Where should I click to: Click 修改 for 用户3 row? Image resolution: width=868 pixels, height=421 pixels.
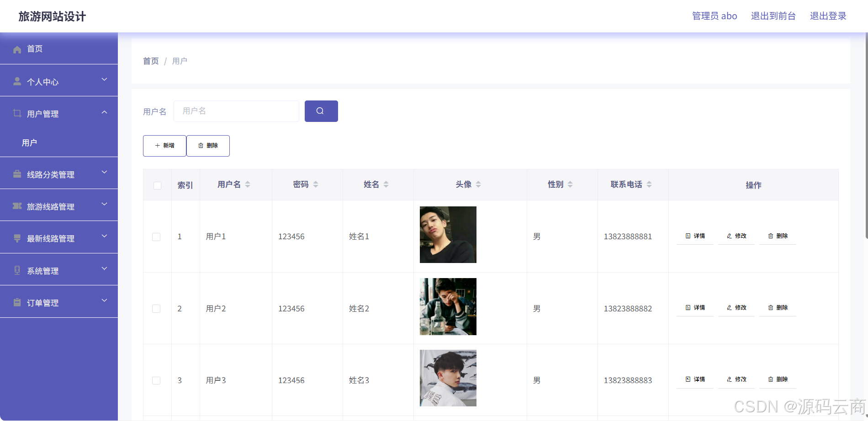736,379
